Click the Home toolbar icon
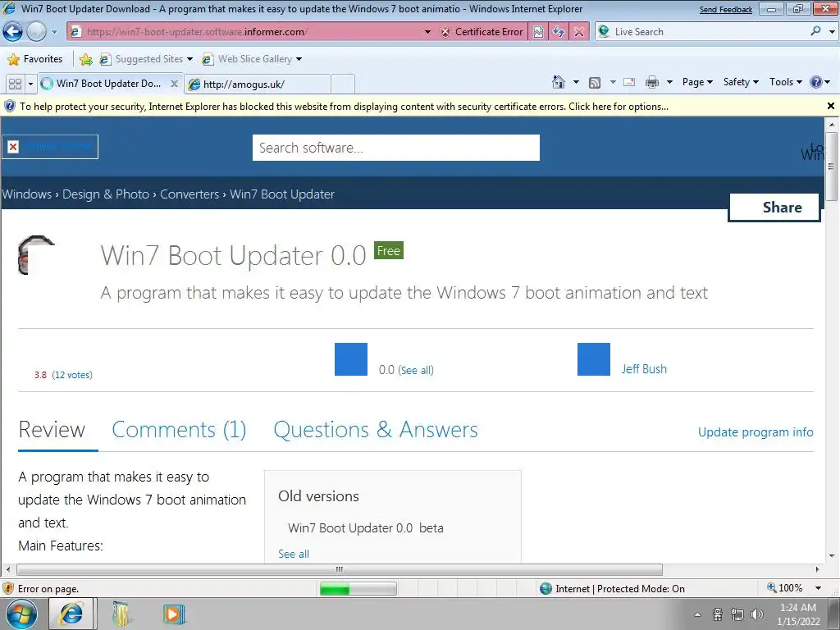 (x=558, y=82)
